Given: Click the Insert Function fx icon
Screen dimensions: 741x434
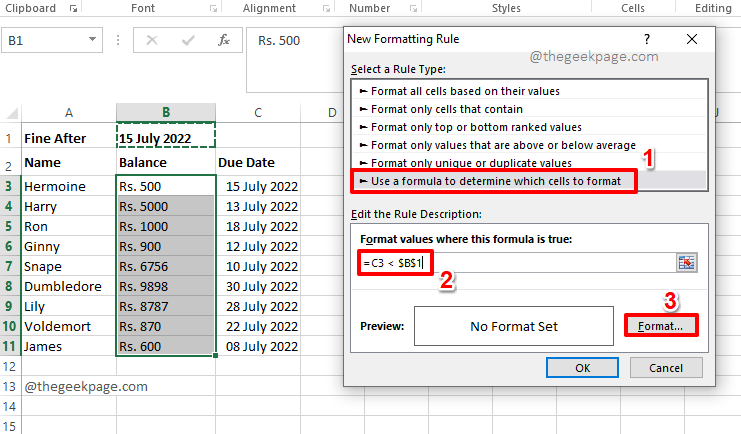Looking at the screenshot, I should click(x=225, y=41).
